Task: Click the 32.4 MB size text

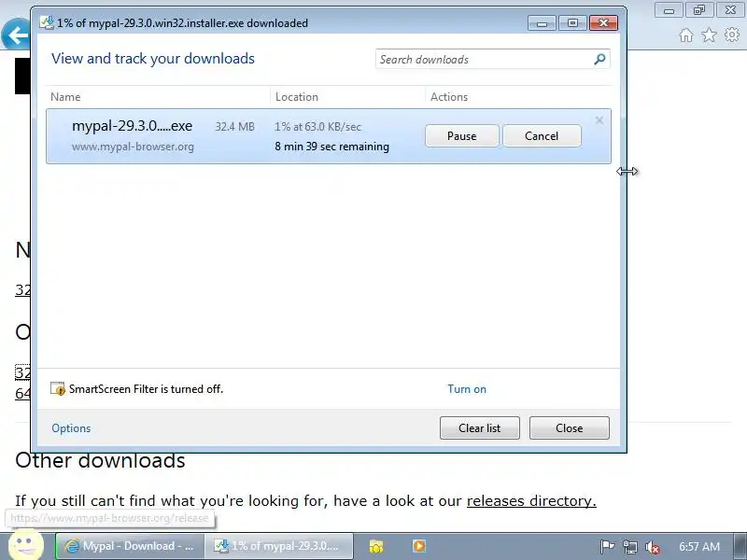Action: pos(235,127)
